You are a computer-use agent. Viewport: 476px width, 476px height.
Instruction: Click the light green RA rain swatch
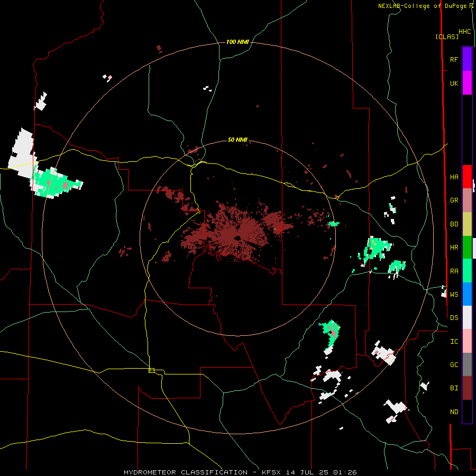coord(467,271)
